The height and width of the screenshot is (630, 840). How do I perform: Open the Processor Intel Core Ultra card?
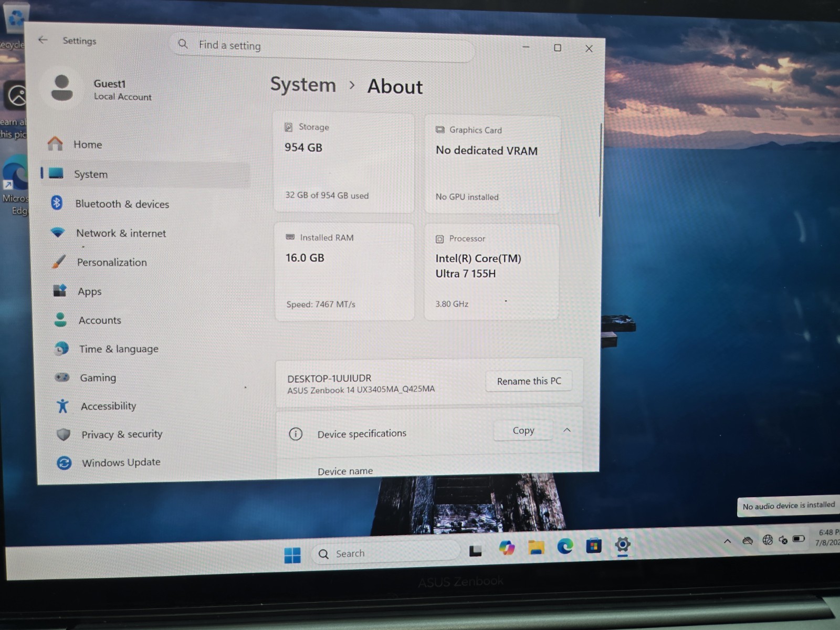point(491,272)
